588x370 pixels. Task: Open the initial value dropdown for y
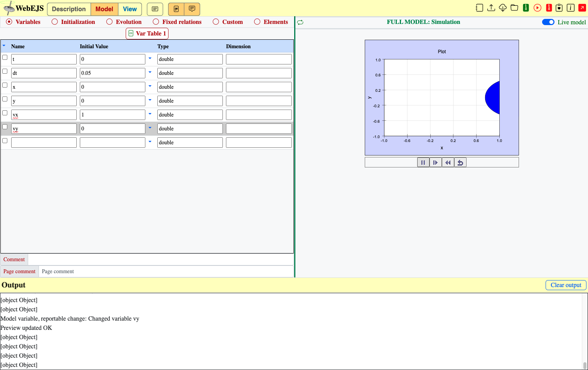[x=150, y=100]
